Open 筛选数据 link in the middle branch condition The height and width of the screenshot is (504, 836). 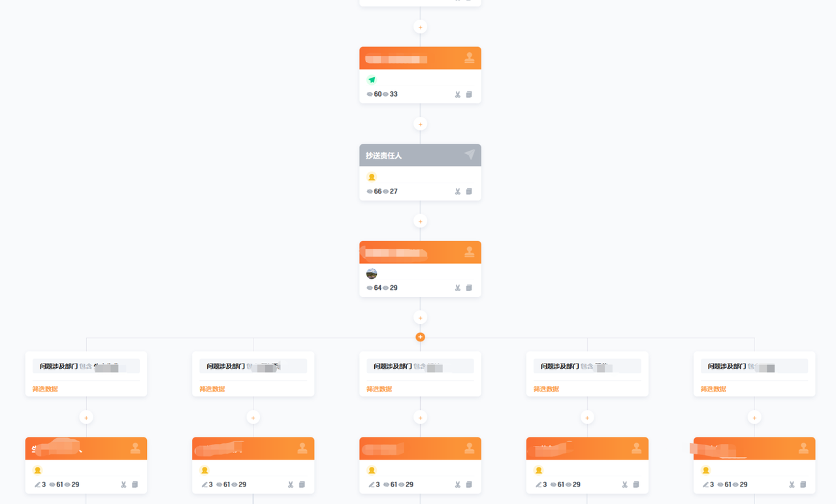[379, 389]
